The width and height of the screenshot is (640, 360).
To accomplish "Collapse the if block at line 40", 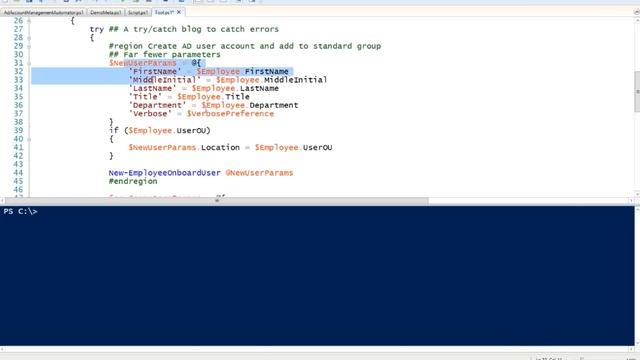I will pos(29,139).
